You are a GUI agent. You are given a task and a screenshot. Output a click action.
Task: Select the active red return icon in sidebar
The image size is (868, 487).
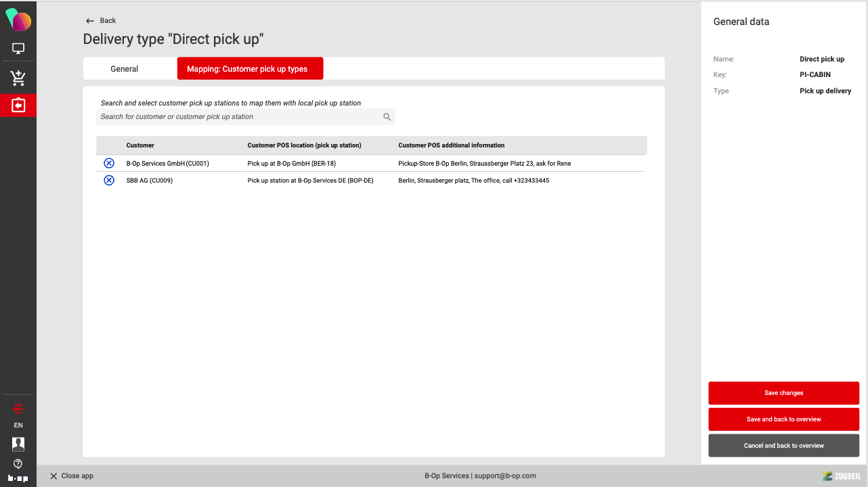pos(18,106)
